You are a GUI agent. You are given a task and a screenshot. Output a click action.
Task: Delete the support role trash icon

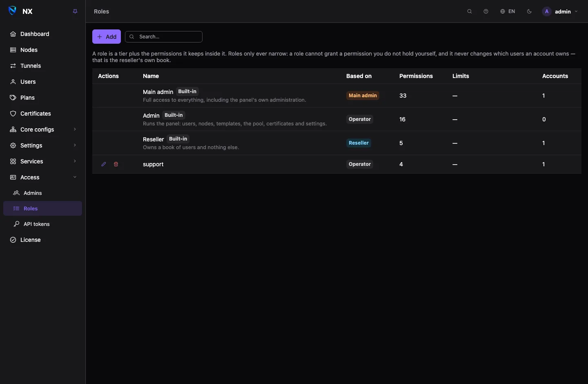pyautogui.click(x=116, y=164)
